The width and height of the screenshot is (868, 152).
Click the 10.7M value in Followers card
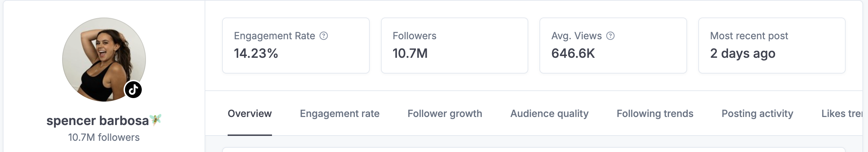410,53
